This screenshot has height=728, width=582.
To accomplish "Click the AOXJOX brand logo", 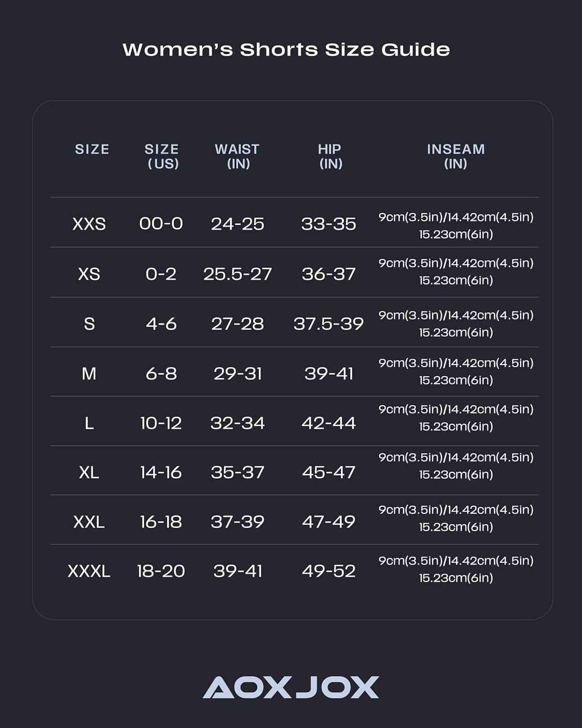I will pyautogui.click(x=291, y=687).
